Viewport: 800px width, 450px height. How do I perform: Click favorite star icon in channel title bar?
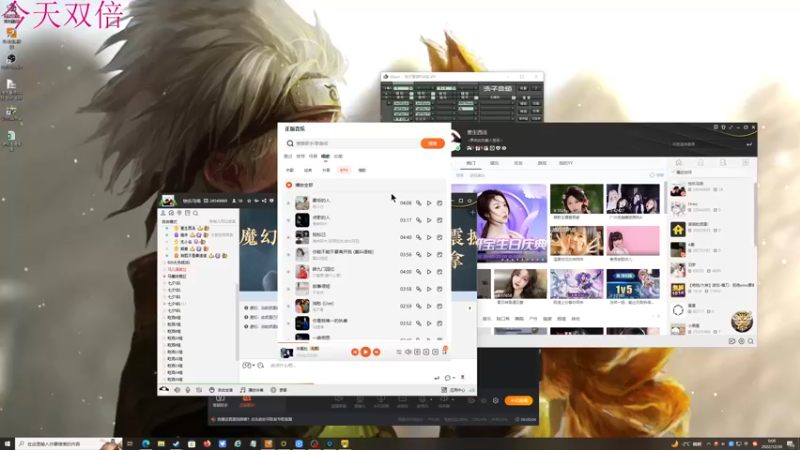point(249,201)
